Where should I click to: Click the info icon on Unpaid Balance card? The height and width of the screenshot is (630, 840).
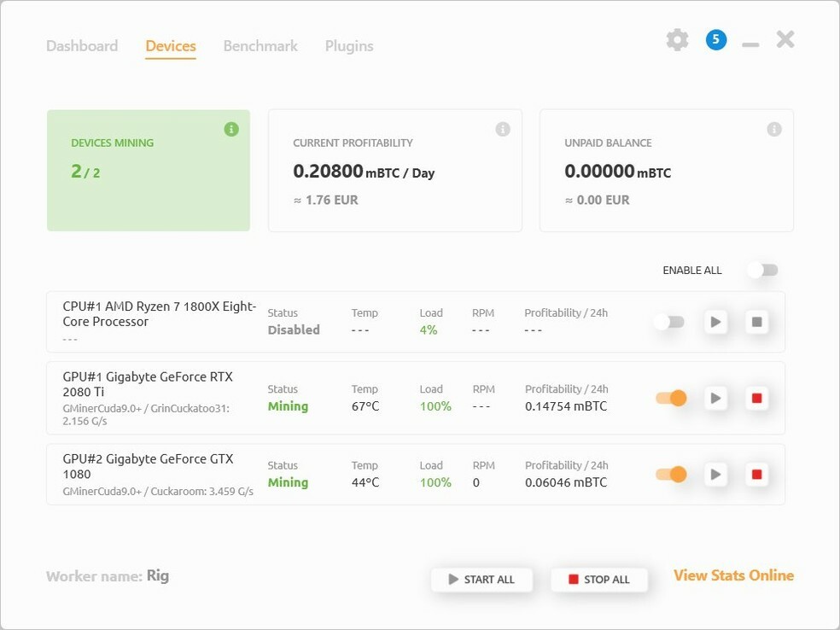[x=774, y=129]
